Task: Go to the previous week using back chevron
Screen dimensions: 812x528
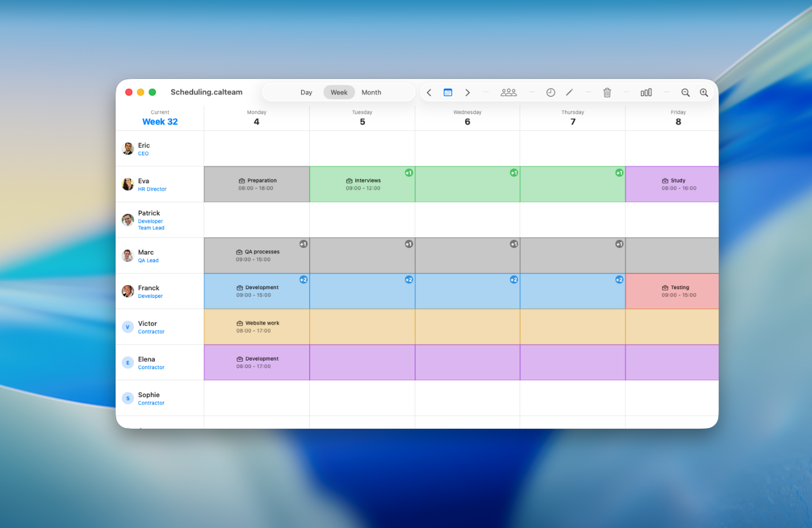Action: tap(429, 93)
